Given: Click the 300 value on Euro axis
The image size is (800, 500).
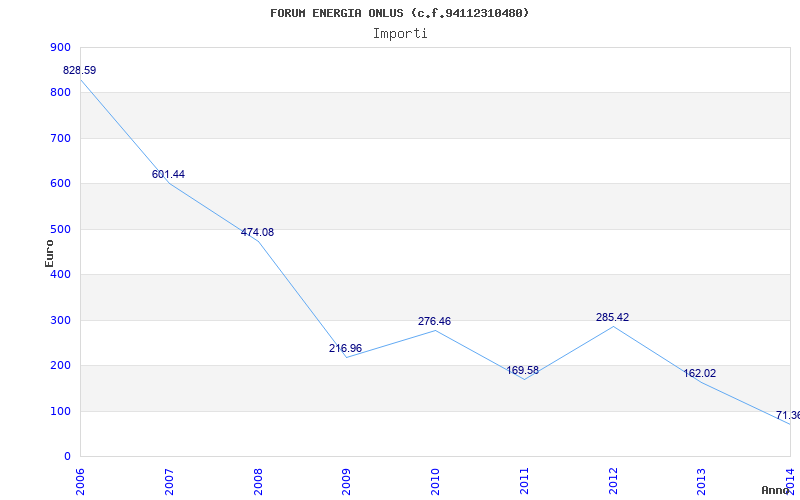Looking at the screenshot, I should tap(60, 320).
